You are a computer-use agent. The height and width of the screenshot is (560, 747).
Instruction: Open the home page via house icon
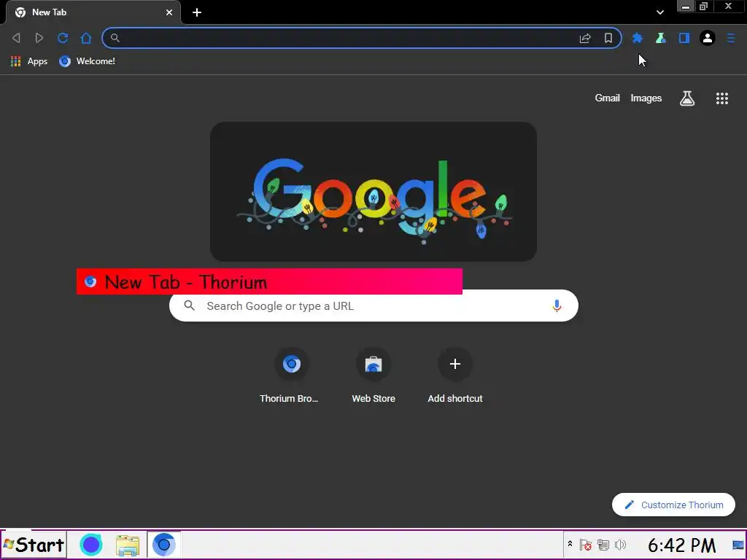point(86,38)
